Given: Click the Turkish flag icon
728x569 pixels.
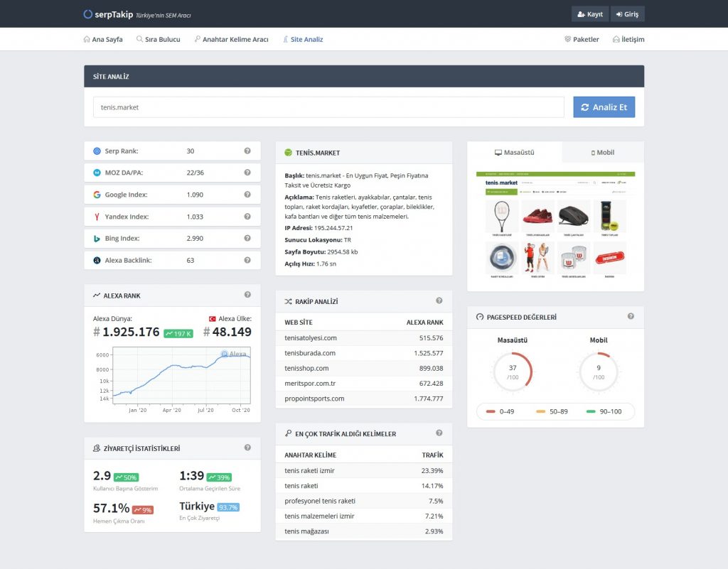Looking at the screenshot, I should (212, 318).
